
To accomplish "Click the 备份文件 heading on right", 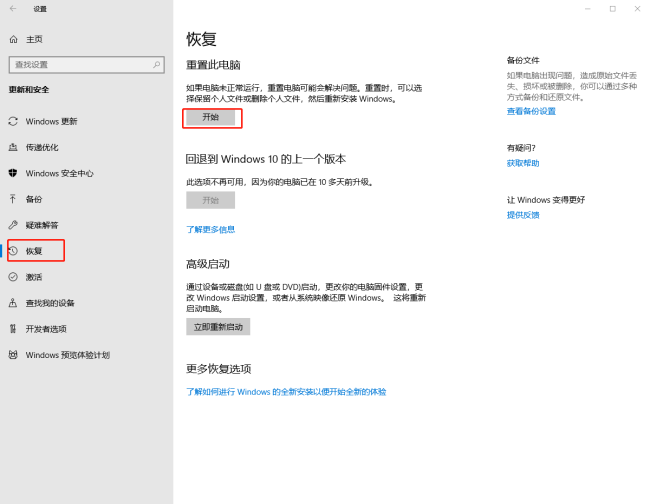I will pos(523,60).
